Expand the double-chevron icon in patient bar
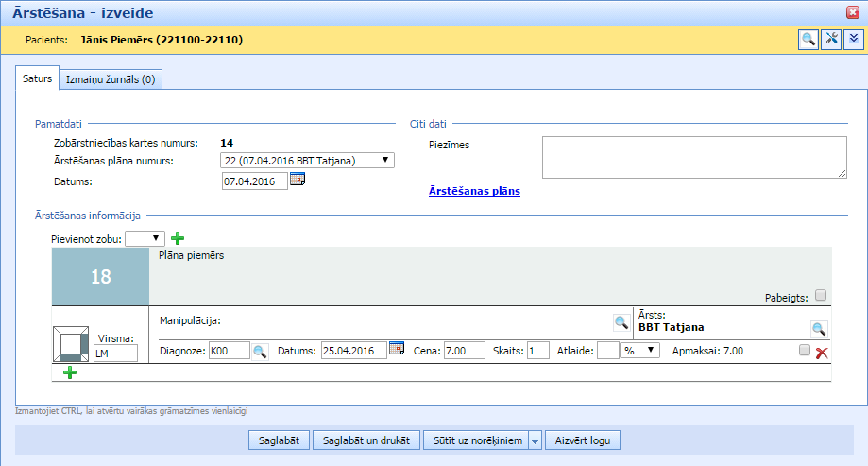 [x=854, y=39]
